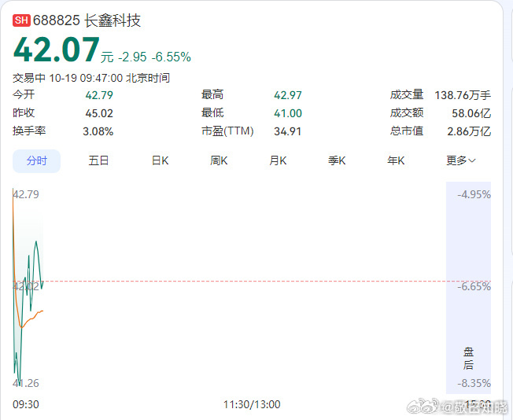The height and width of the screenshot is (420, 513).
Task: Click 最低 value 41.00
Action: (288, 113)
